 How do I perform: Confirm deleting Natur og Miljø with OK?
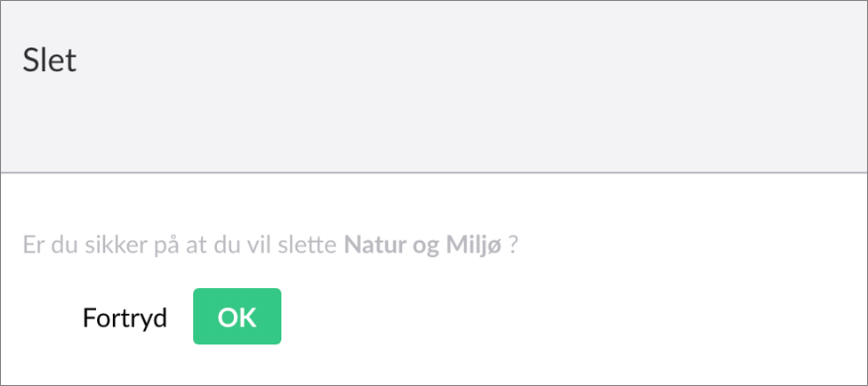click(237, 317)
